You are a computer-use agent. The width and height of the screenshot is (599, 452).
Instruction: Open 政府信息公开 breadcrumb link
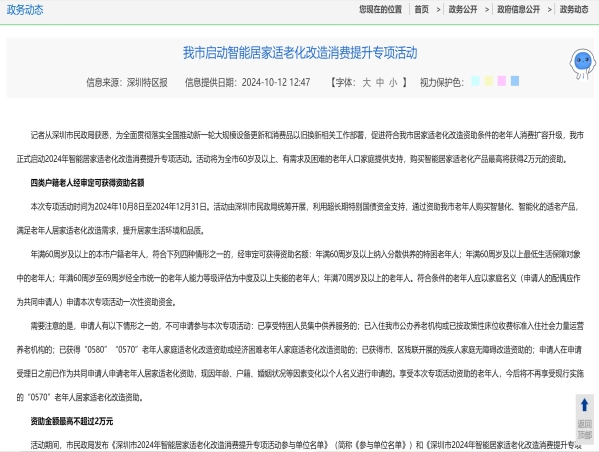518,10
